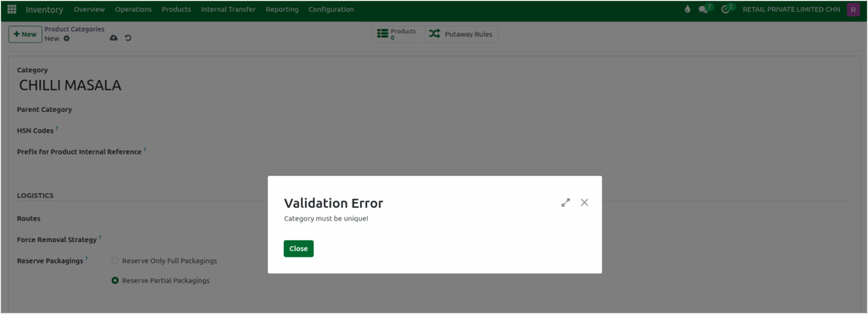Discard changes with the undo icon
The image size is (868, 314).
coord(128,38)
